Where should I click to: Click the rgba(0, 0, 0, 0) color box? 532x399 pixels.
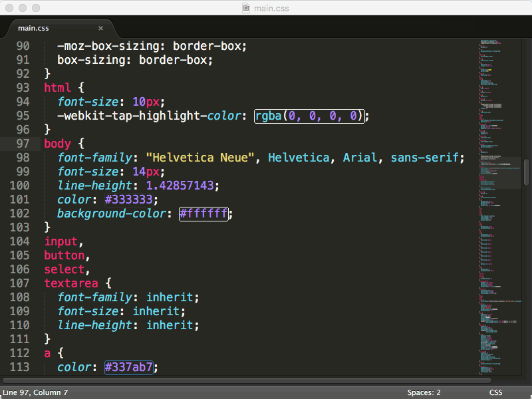click(310, 116)
